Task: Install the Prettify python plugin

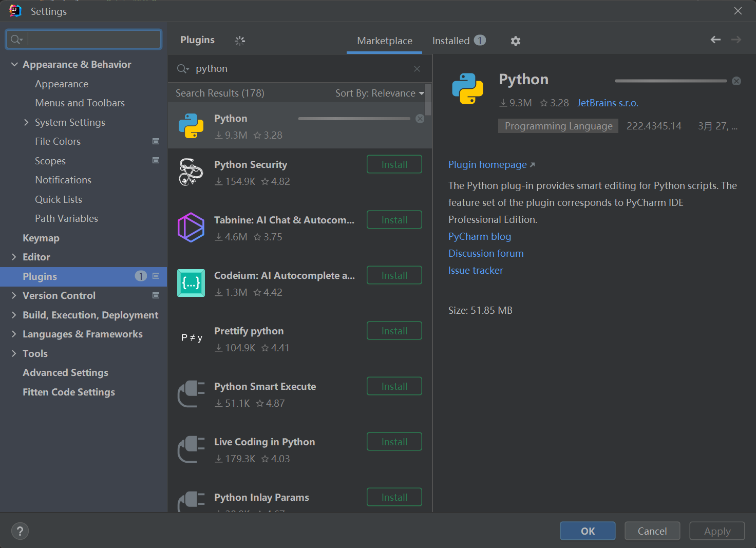Action: 394,331
